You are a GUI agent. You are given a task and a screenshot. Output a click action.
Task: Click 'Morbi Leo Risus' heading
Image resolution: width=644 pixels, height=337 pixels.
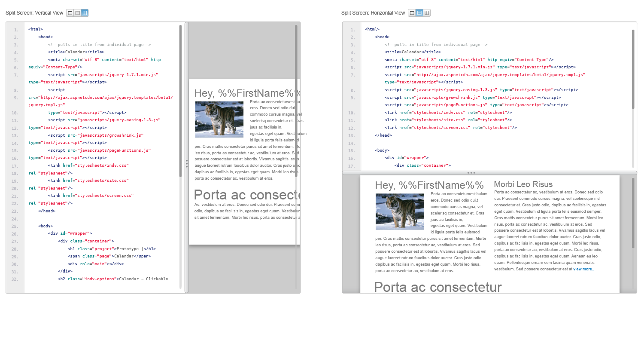[523, 184]
